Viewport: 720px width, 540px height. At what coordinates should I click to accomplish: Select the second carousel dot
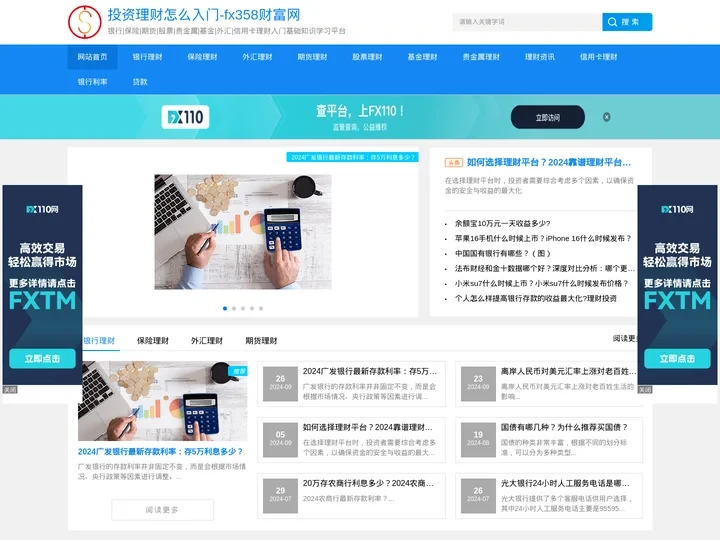click(x=234, y=309)
